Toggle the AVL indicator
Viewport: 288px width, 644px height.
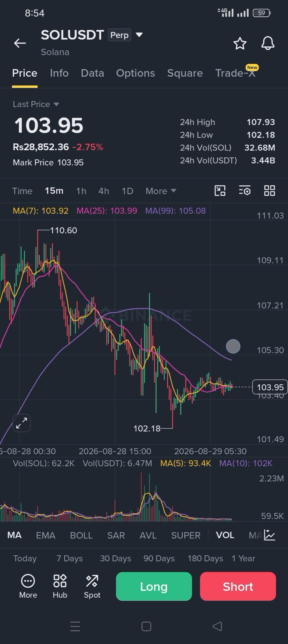click(x=148, y=535)
